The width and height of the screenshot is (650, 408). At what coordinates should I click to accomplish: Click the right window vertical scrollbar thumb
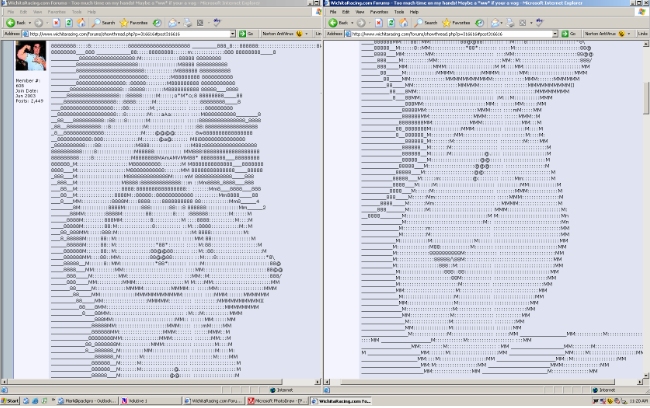(646, 98)
